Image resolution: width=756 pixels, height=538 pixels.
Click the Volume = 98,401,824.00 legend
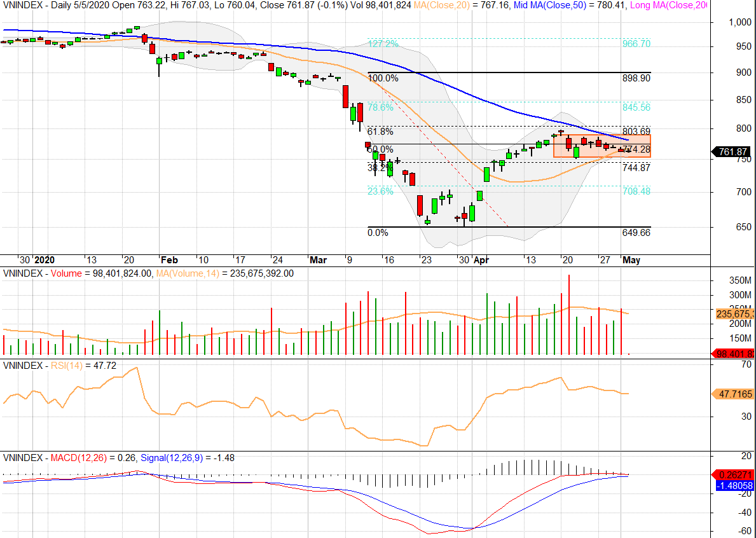101,273
